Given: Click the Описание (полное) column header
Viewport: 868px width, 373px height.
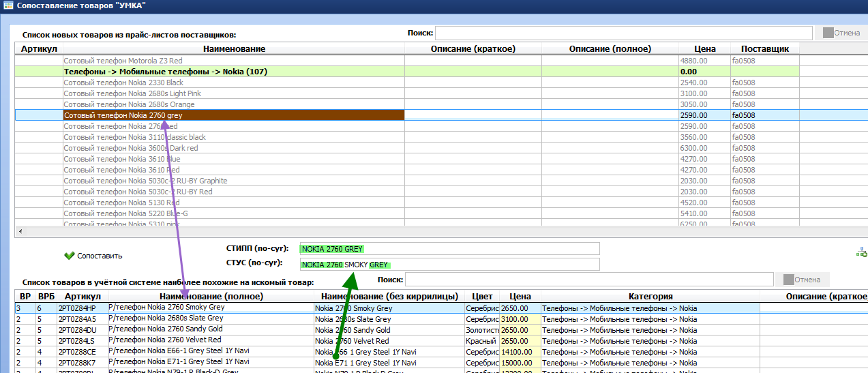Looking at the screenshot, I should pyautogui.click(x=610, y=49).
